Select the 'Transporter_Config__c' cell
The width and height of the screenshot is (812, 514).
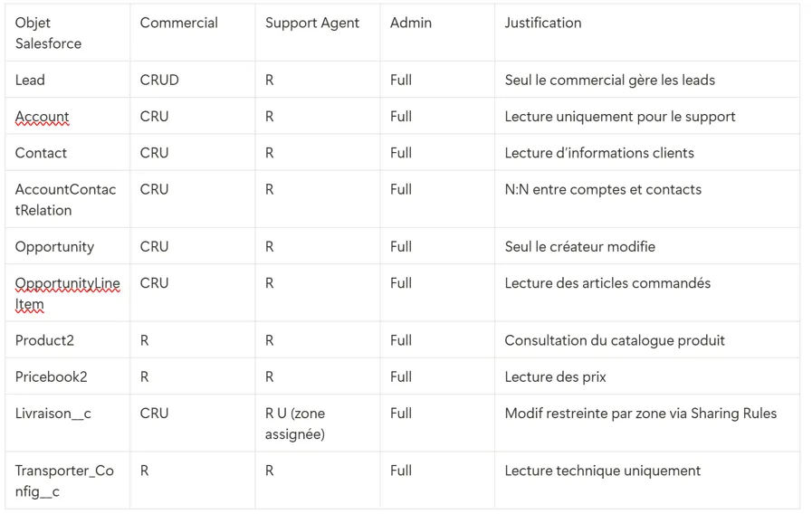64,481
